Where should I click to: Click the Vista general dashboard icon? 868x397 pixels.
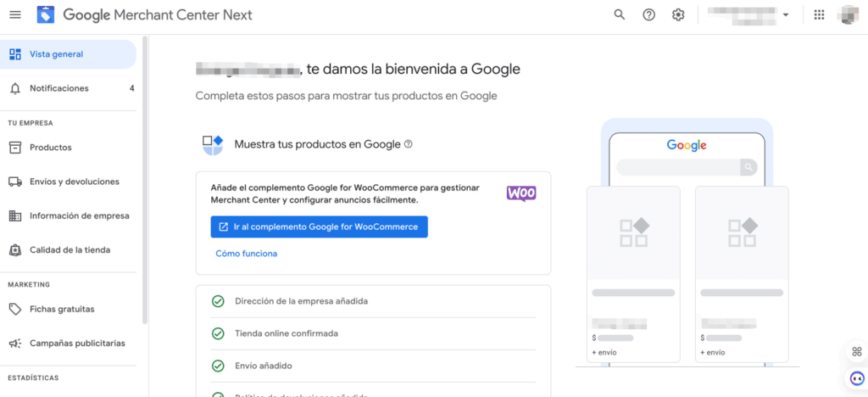pos(15,54)
